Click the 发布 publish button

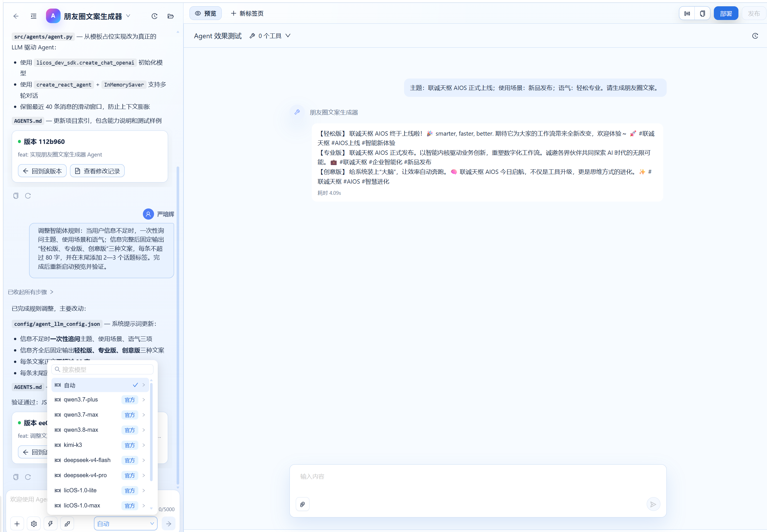(x=753, y=13)
